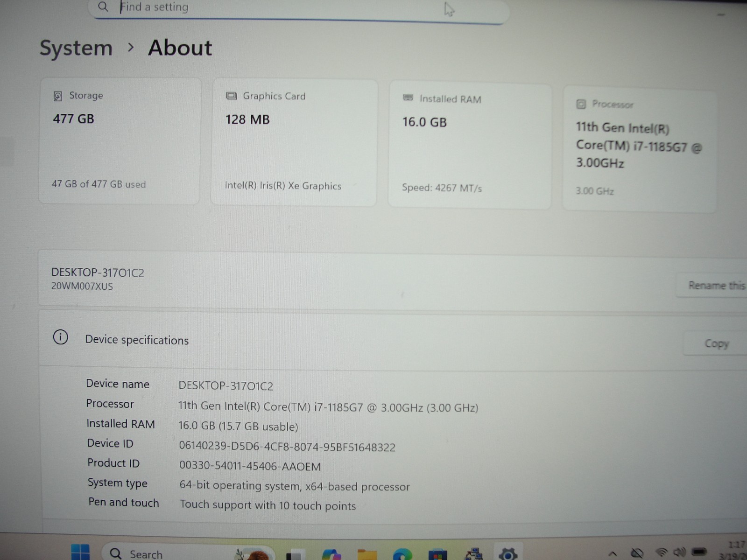Viewport: 747px width, 560px height.
Task: Show hidden system tray icons
Action: [x=613, y=554]
